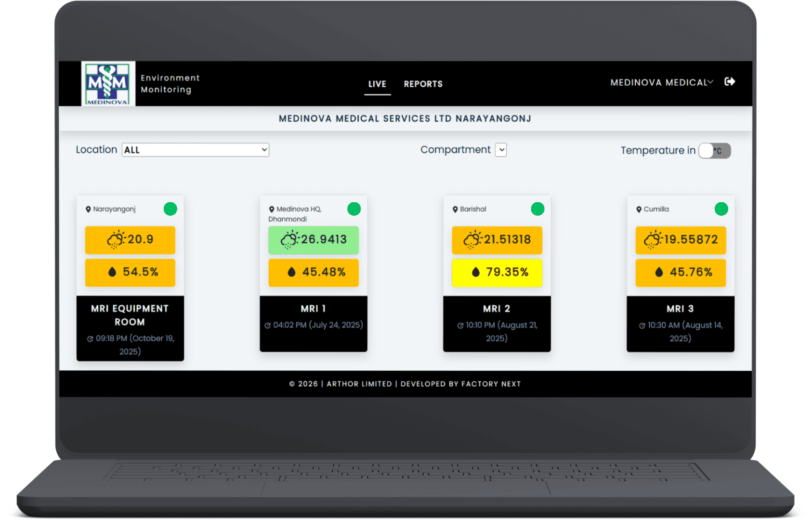Click the Medinova logo

pyautogui.click(x=108, y=83)
